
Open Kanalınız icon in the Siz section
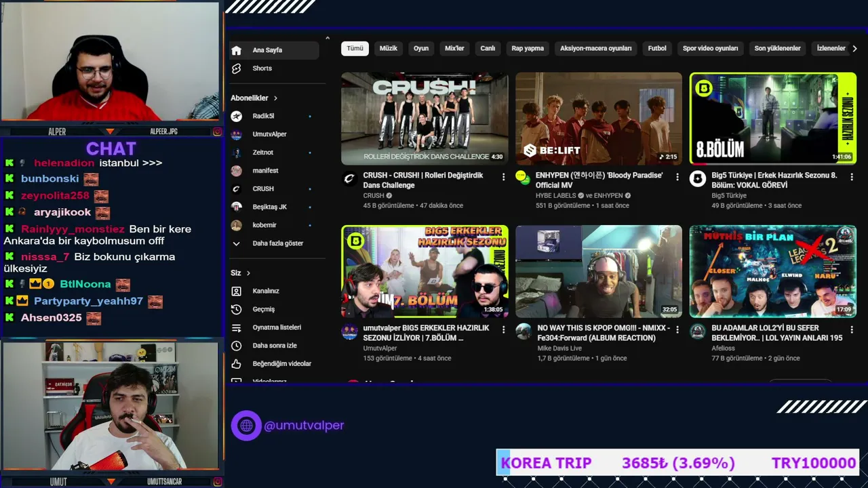pos(236,291)
